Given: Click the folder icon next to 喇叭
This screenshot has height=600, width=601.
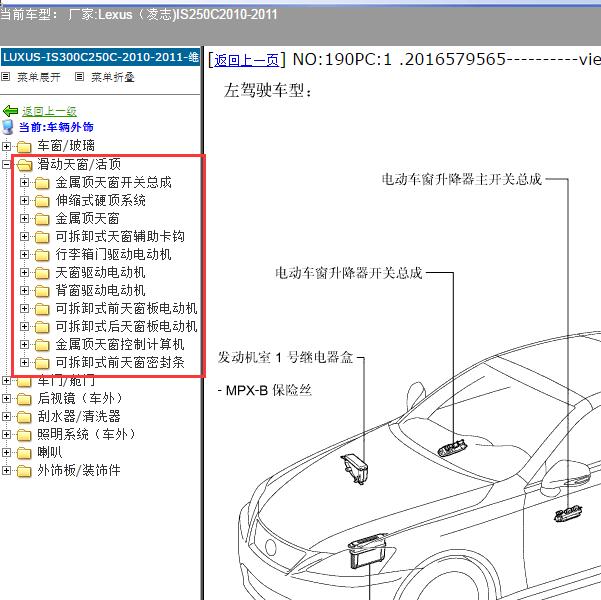Looking at the screenshot, I should click(x=25, y=452).
